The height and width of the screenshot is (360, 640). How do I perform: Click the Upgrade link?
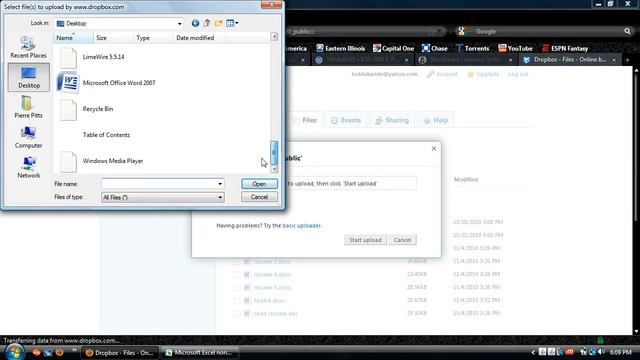click(484, 74)
